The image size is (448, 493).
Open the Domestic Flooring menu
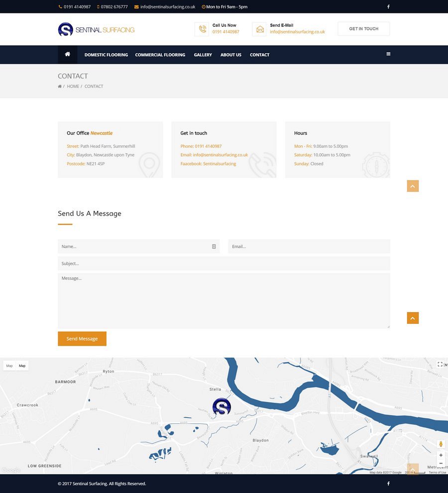pos(106,55)
